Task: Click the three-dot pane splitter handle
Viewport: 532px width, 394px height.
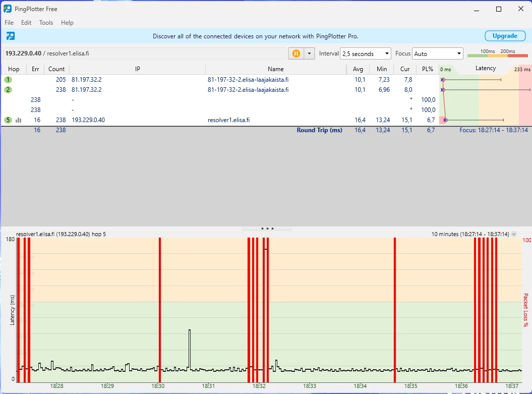Action: tap(267, 229)
